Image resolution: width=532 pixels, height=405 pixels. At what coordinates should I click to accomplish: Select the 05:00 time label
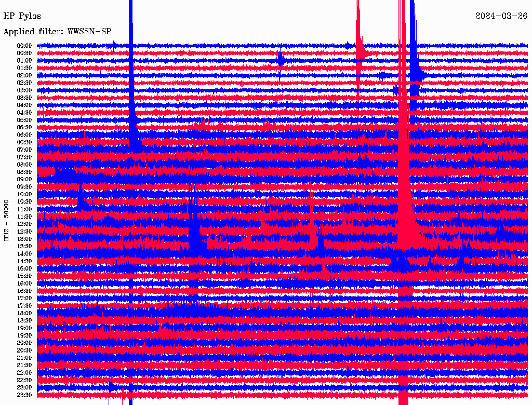pos(24,120)
